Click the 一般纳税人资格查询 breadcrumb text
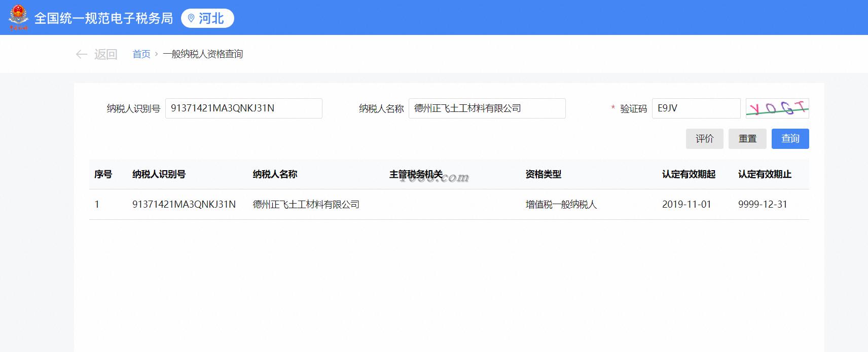 (203, 54)
